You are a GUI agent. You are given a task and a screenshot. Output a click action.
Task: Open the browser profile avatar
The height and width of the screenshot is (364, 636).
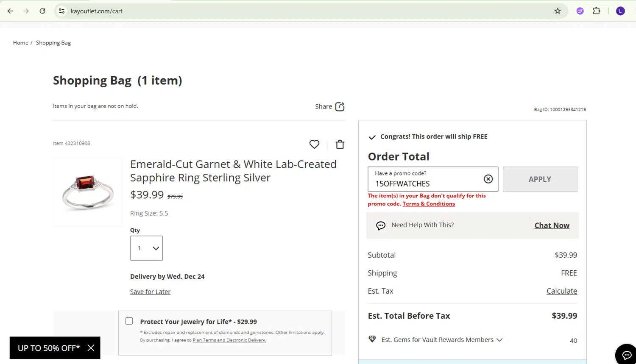(620, 11)
